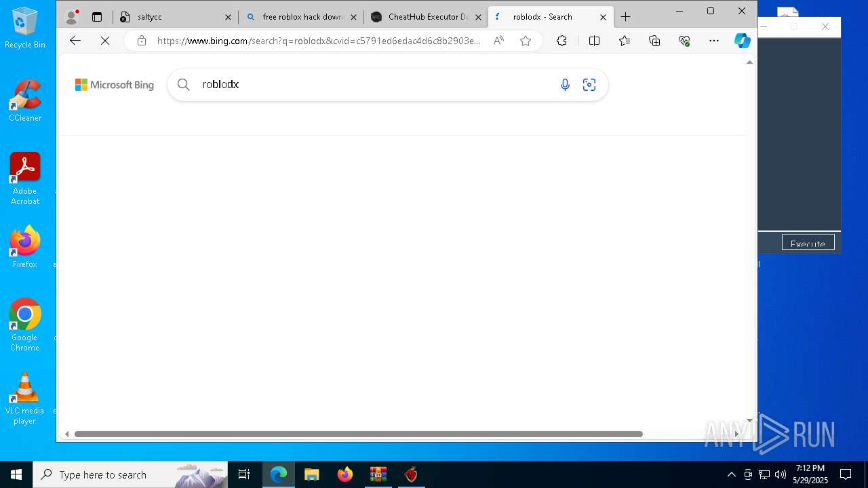Open the Edge profile icon
This screenshot has width=868, height=488.
tap(71, 17)
